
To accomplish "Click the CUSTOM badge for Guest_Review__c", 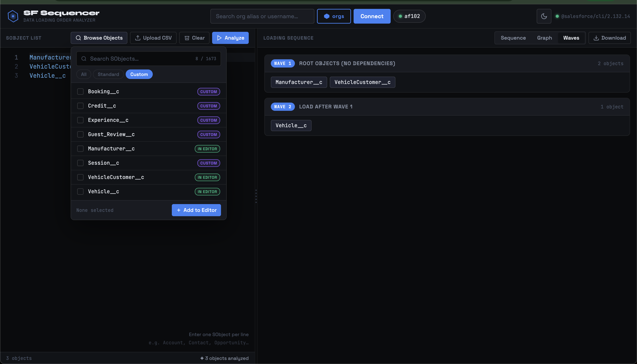I will pos(209,135).
